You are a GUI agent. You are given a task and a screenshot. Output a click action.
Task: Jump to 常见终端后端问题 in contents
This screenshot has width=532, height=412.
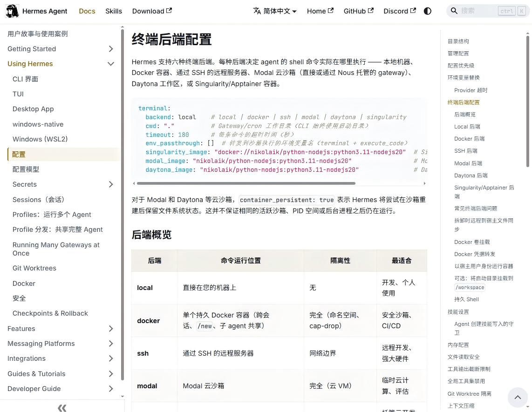pos(476,208)
